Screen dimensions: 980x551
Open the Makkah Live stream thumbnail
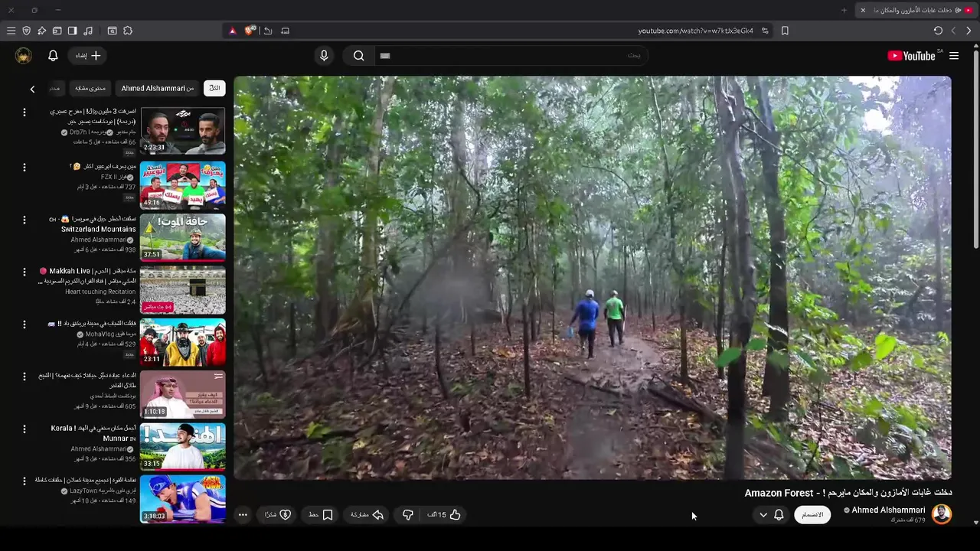(x=183, y=290)
